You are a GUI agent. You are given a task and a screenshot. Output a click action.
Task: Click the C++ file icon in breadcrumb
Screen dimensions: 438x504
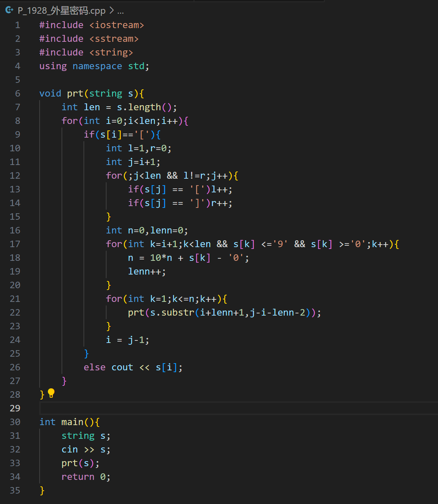(9, 10)
